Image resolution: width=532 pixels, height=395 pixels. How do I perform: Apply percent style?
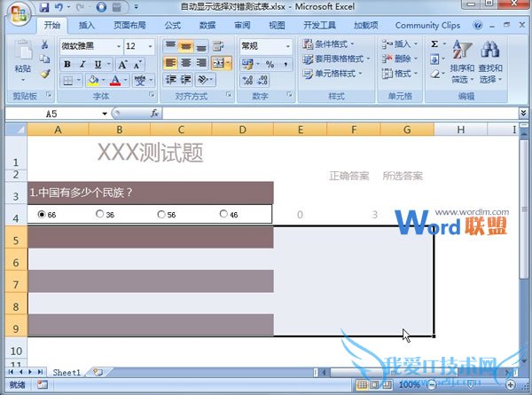270,64
